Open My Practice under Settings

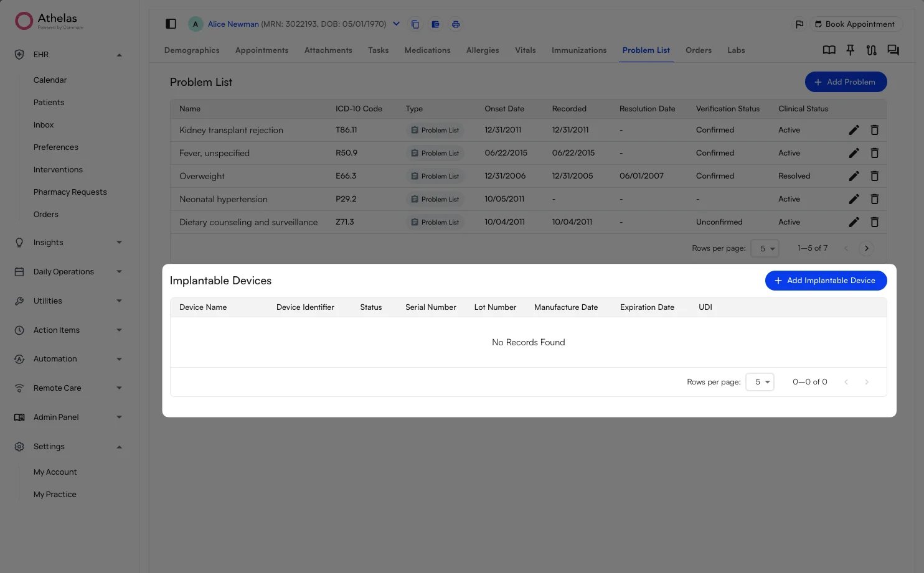tap(55, 495)
